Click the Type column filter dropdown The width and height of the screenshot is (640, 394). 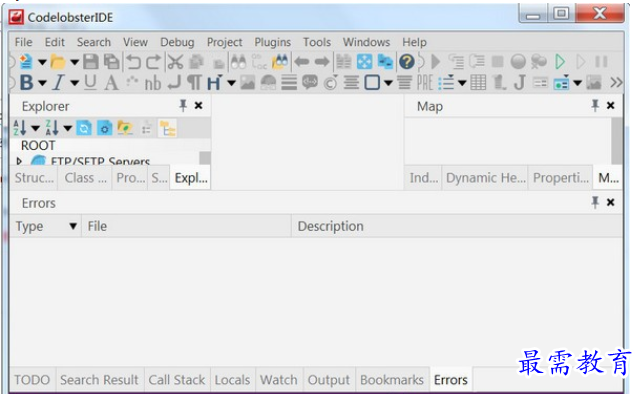coord(73,226)
